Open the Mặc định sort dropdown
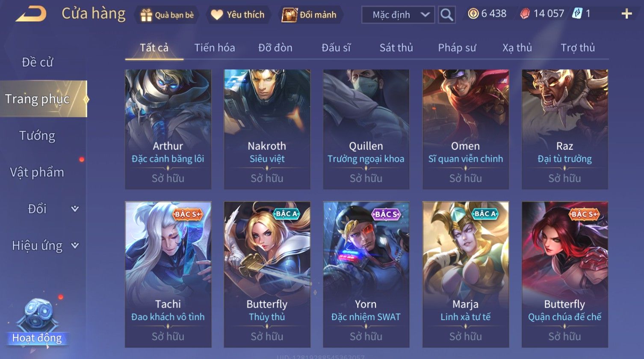 pos(398,15)
